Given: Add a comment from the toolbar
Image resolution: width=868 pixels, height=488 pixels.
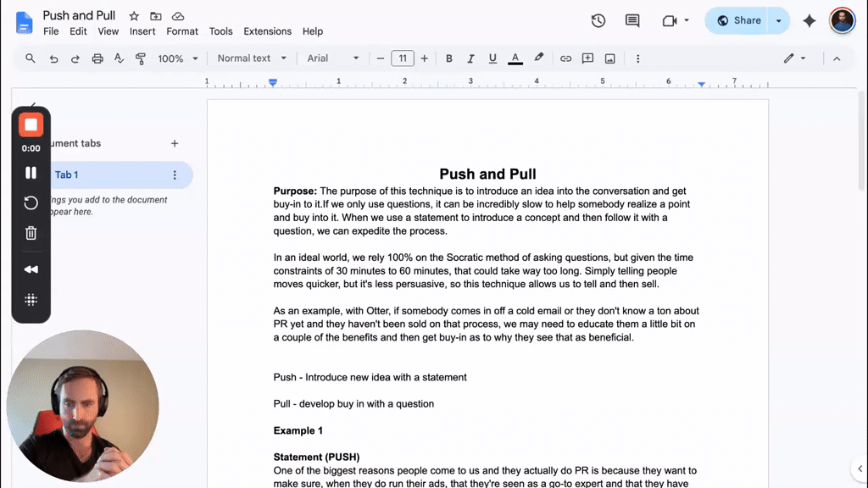Looking at the screenshot, I should [x=588, y=58].
